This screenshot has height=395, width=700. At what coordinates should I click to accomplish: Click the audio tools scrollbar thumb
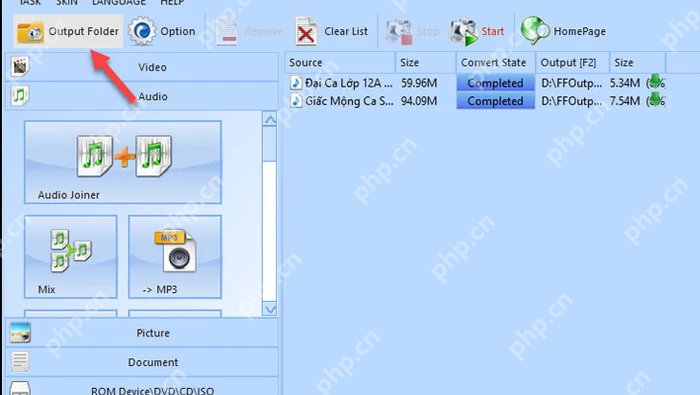point(270,144)
